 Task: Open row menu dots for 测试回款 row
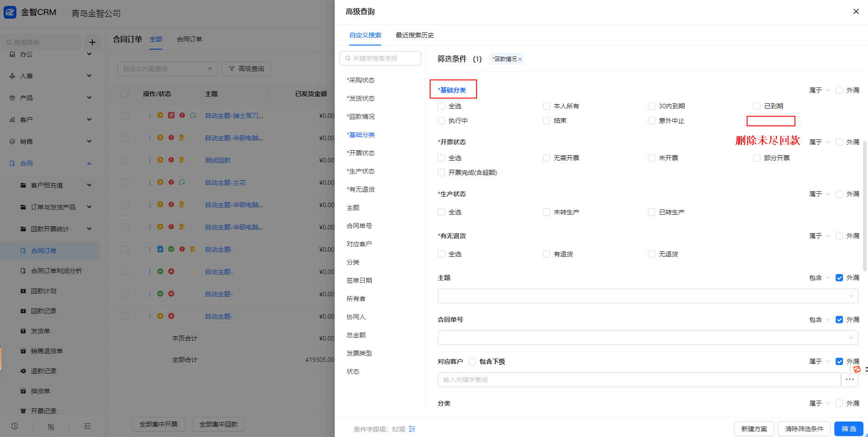pyautogui.click(x=149, y=160)
